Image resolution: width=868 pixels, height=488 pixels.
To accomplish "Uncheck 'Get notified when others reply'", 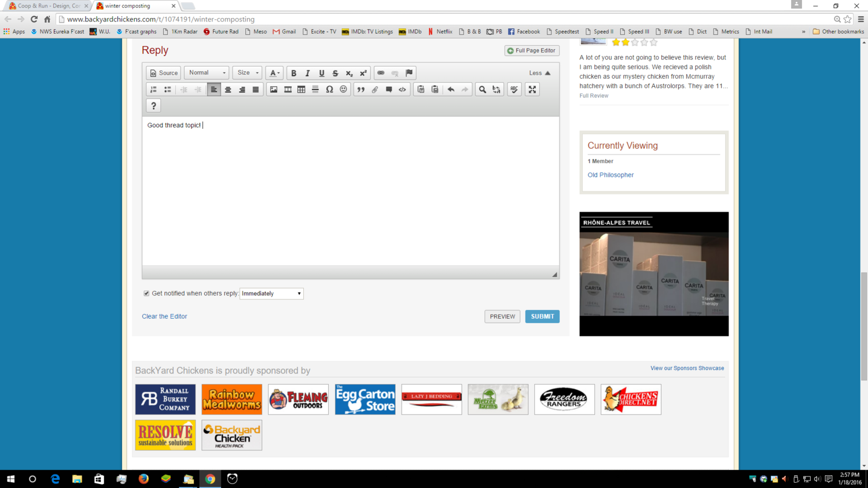I will click(x=146, y=294).
